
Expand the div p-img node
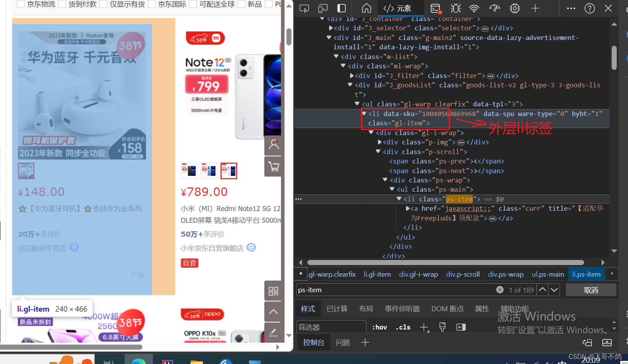coord(380,142)
